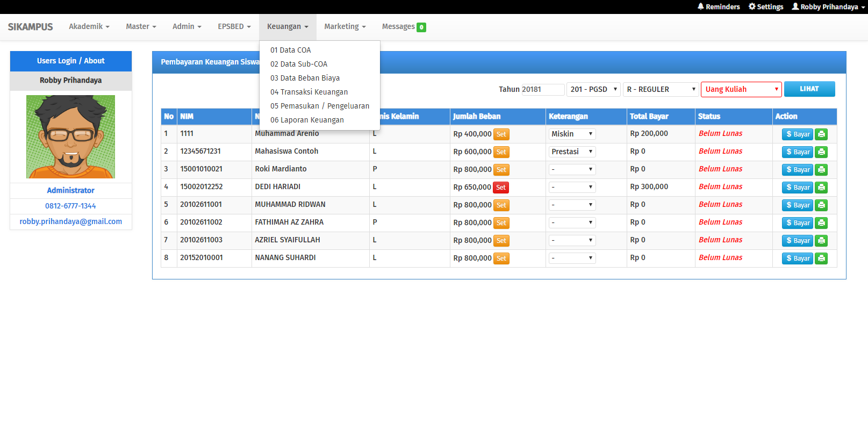This screenshot has height=424, width=868.
Task: Select 04 Transaksi Keuangan menu item
Action: [309, 92]
